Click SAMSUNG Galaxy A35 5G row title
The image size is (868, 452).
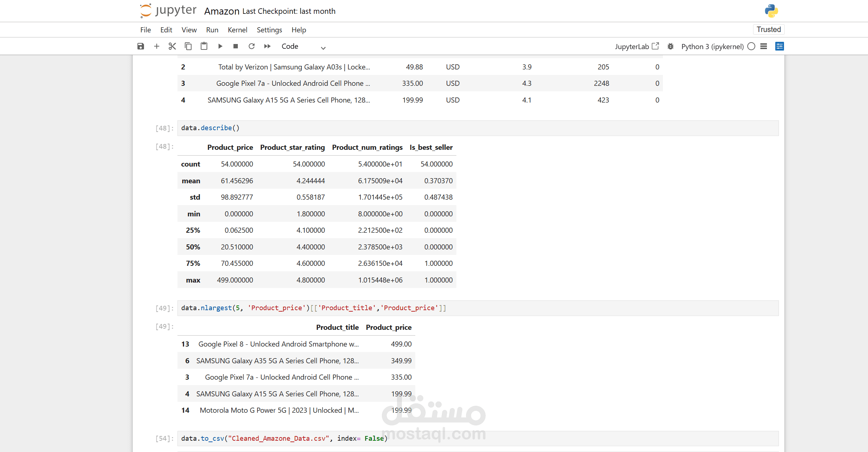click(x=277, y=361)
